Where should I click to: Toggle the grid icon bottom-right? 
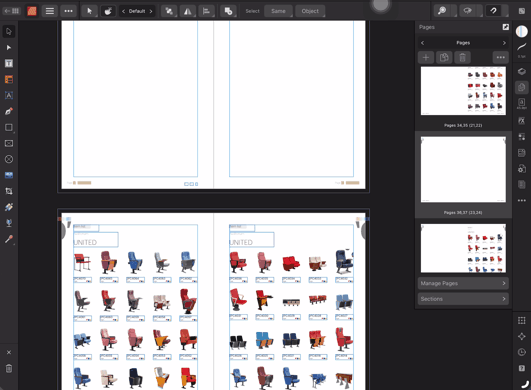click(522, 320)
